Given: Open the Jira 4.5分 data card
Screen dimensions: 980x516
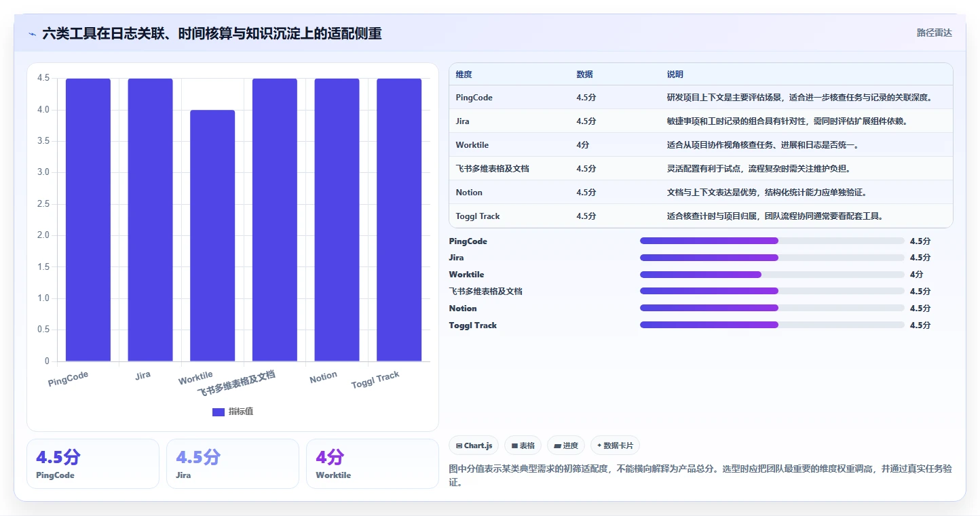Looking at the screenshot, I should tap(233, 464).
